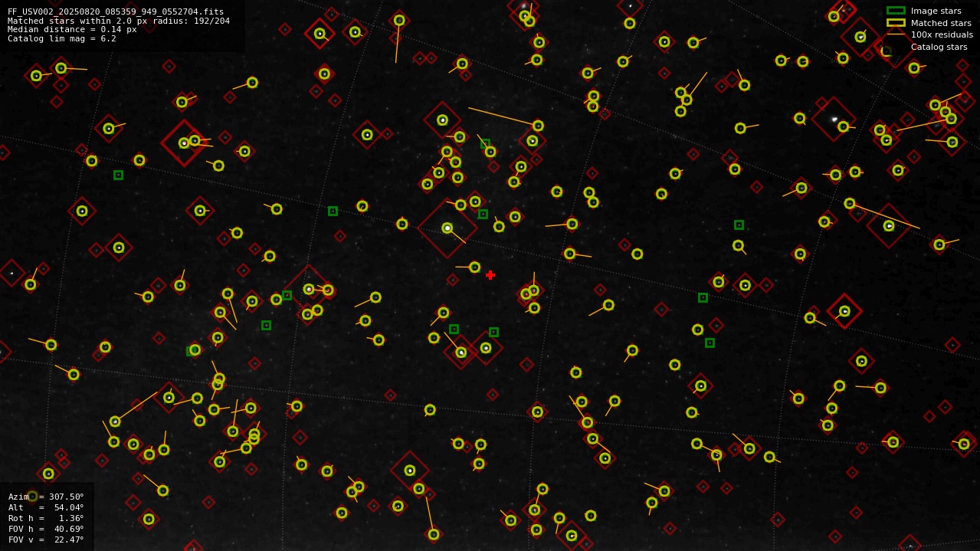Viewport: 980px width, 551px height.
Task: Click the 'Alt = 54.04°' readout
Action: (x=46, y=507)
